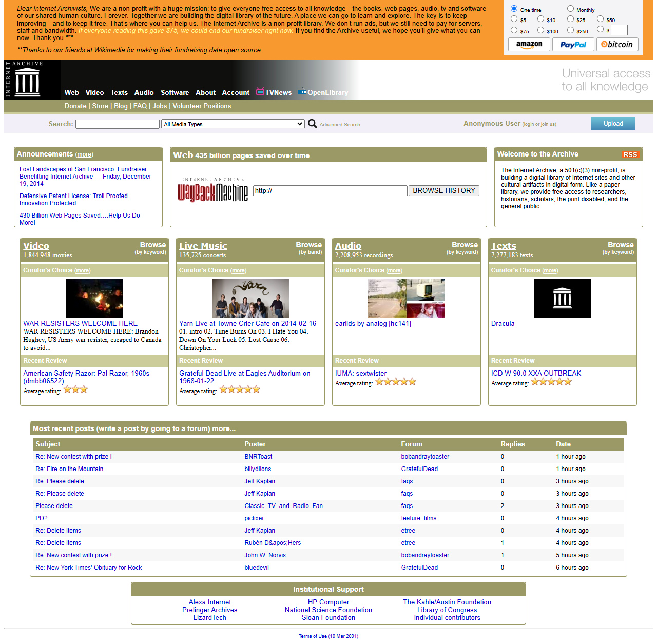
Task: Click the Upload button
Action: [x=613, y=124]
